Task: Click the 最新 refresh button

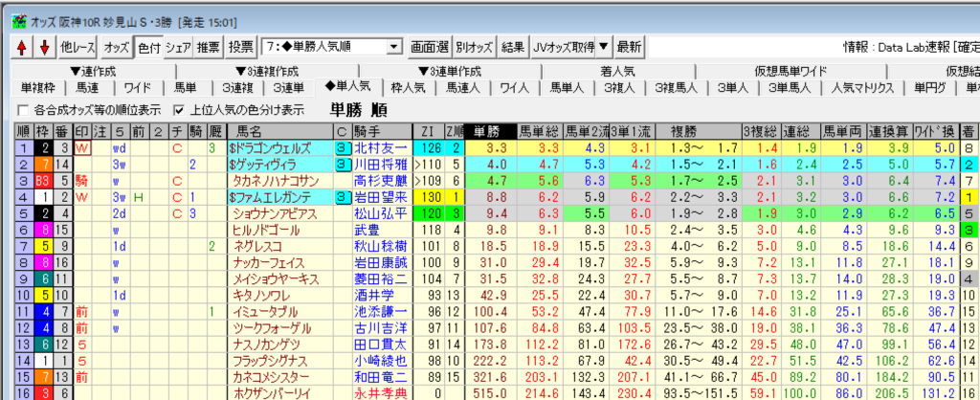Action: (x=629, y=46)
